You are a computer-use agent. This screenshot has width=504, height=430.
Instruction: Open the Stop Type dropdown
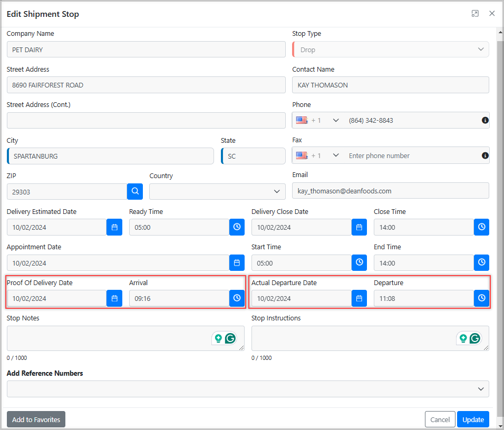pyautogui.click(x=480, y=49)
